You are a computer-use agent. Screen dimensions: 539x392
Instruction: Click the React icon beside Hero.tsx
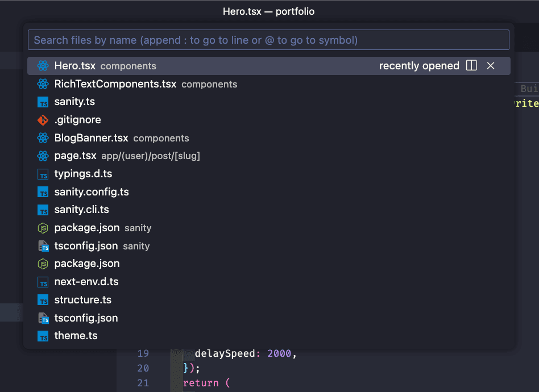(x=43, y=65)
